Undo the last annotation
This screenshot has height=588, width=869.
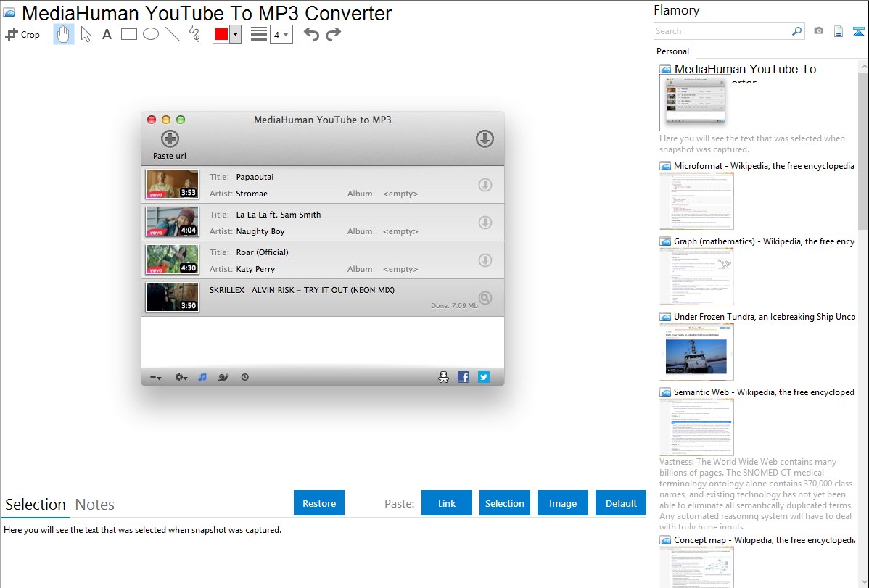[311, 34]
